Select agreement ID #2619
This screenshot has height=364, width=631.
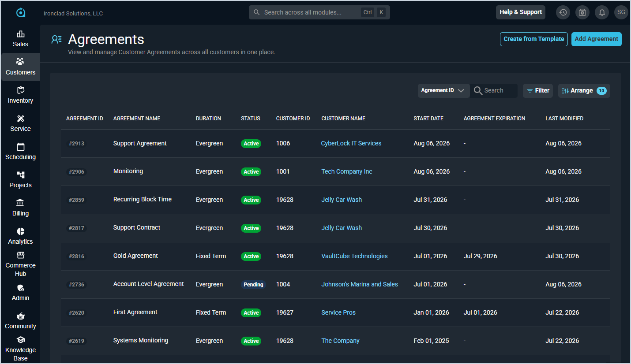tap(76, 341)
